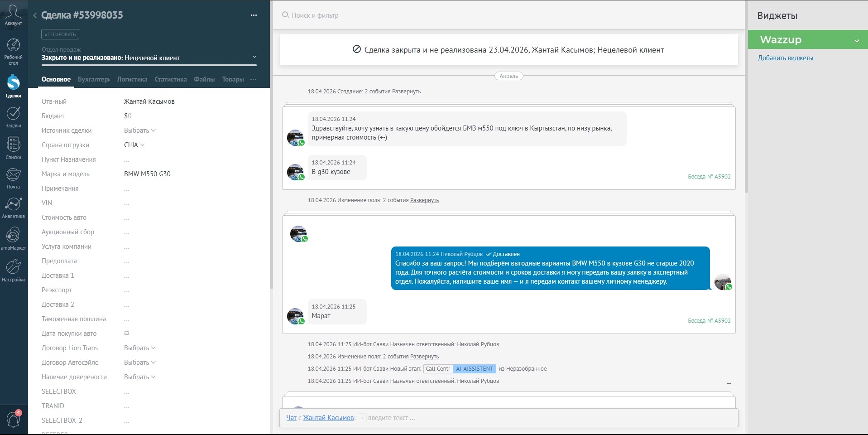Open notifications bell with badge
Image resolution: width=868 pixels, height=435 pixels.
tap(13, 419)
